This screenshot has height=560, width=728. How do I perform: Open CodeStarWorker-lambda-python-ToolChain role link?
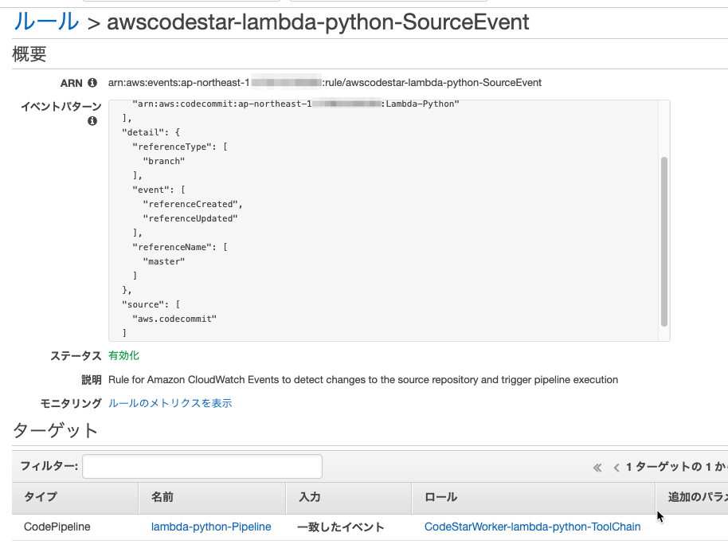tap(533, 527)
